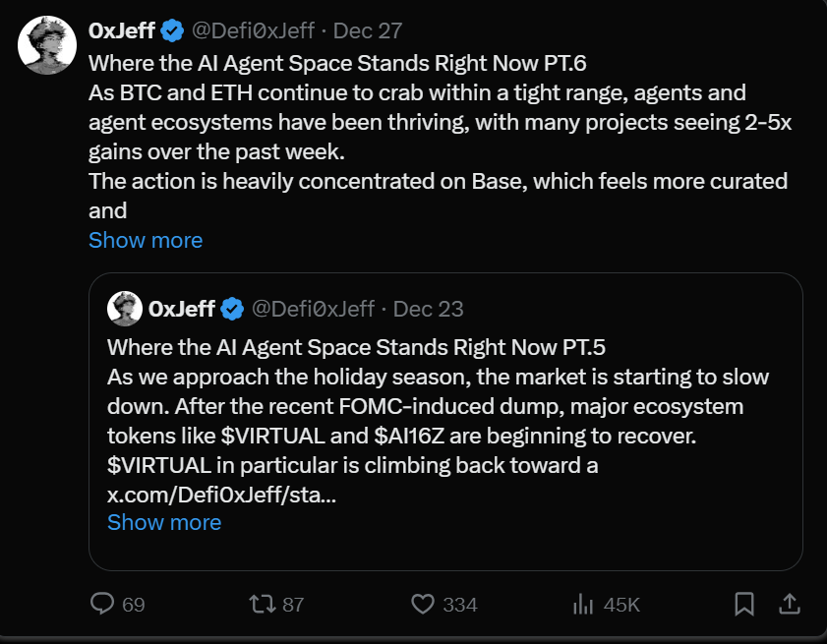
Task: Click the 0xJeff name inside the quoted tweet
Action: pyautogui.click(x=182, y=309)
